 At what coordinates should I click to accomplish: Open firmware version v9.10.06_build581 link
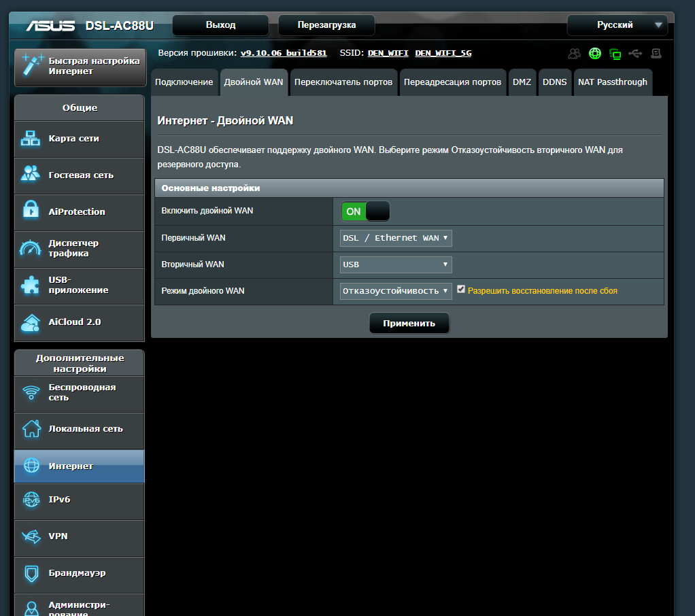pyautogui.click(x=284, y=53)
